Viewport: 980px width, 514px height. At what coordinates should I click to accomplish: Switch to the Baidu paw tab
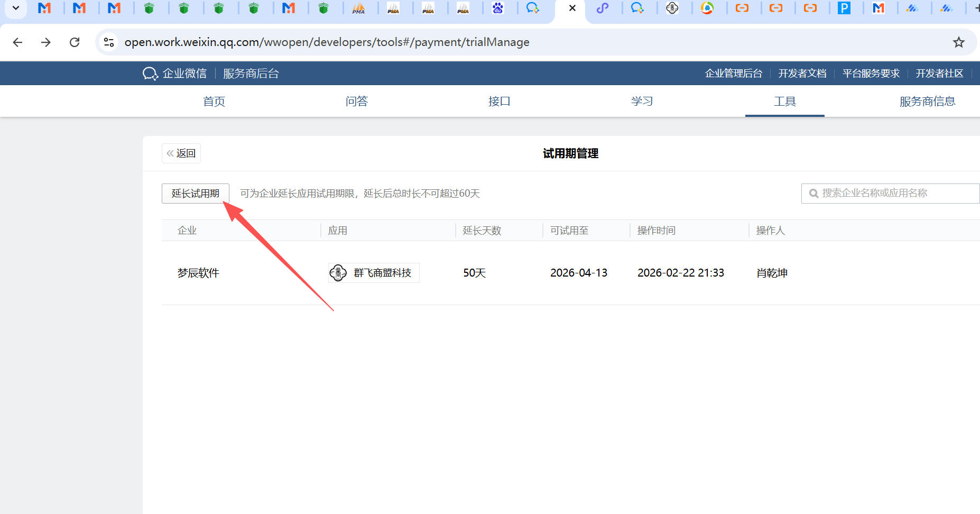498,8
